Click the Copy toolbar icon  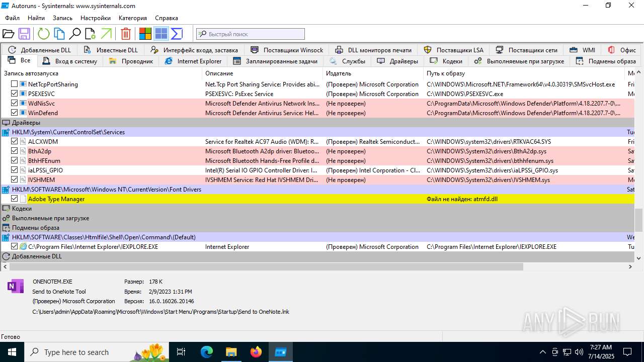pyautogui.click(x=59, y=34)
